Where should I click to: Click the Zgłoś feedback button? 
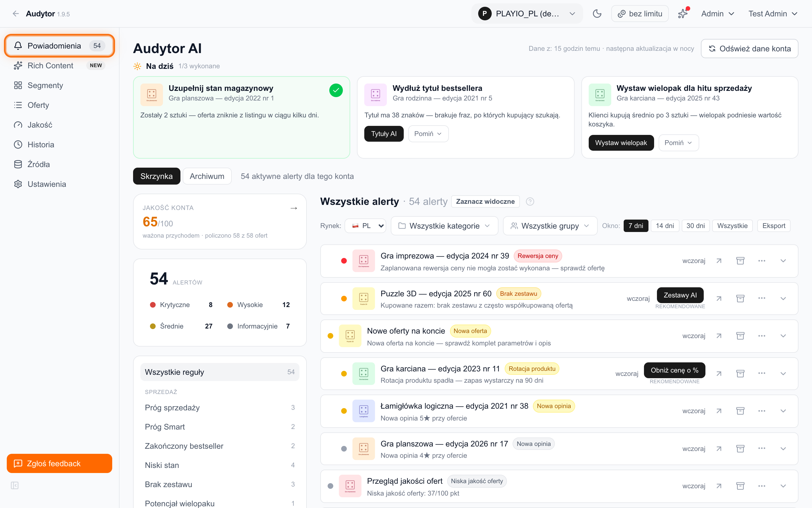point(59,463)
